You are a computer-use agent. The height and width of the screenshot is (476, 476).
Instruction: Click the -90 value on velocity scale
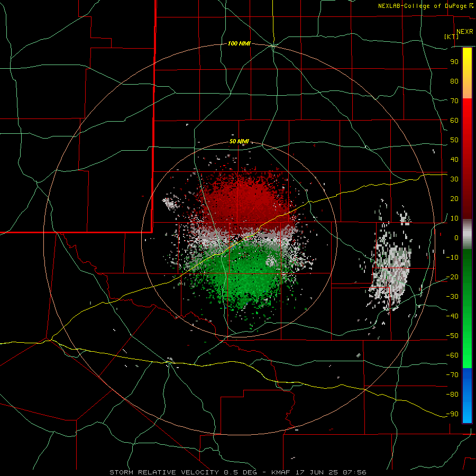click(452, 414)
